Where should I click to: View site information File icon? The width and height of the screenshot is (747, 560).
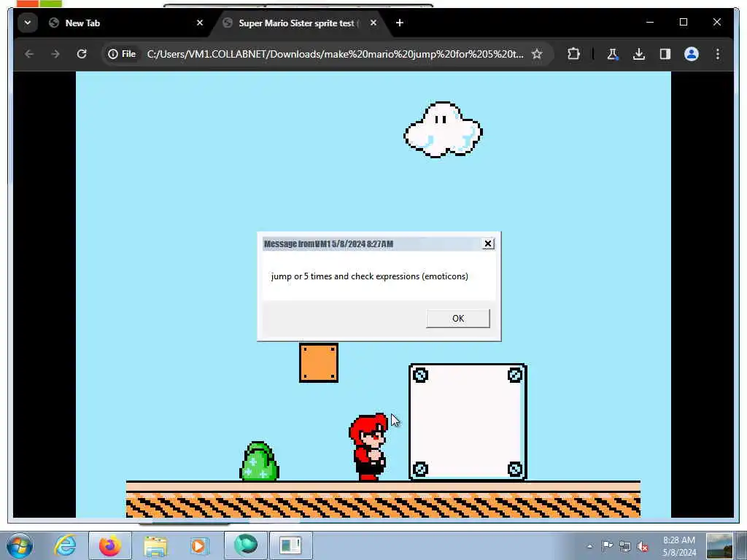(x=122, y=54)
